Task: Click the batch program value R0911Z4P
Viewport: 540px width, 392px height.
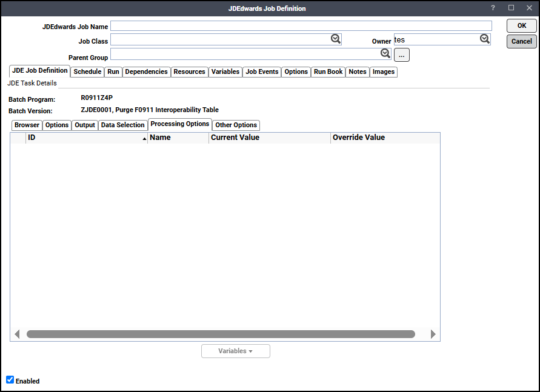Action: tap(97, 98)
